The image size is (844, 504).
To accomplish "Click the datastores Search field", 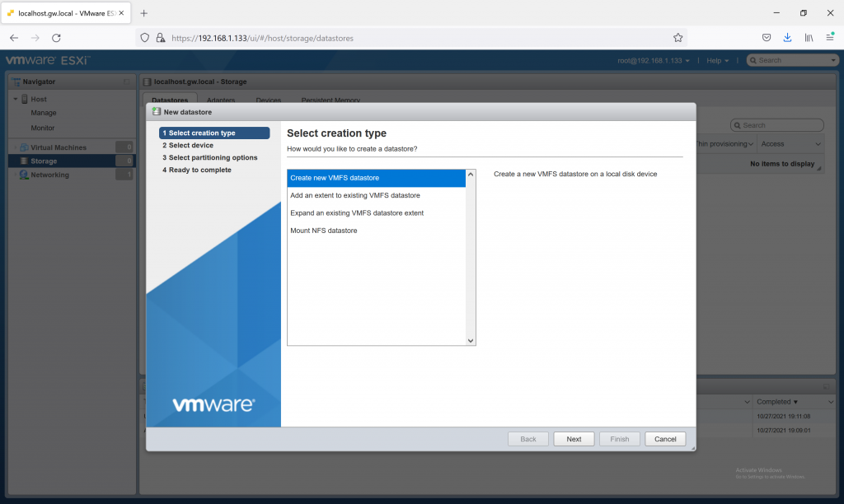I will coord(776,125).
